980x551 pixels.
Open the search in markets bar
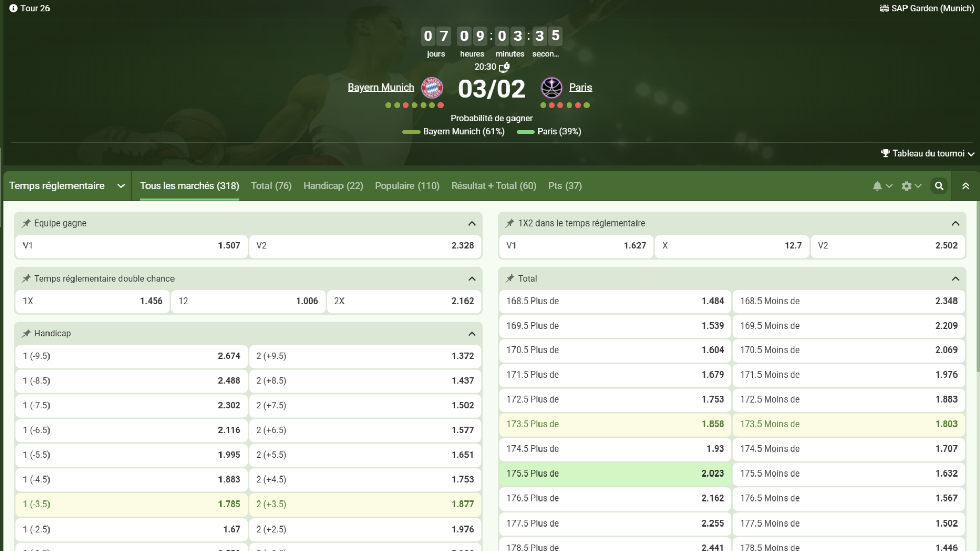[939, 186]
